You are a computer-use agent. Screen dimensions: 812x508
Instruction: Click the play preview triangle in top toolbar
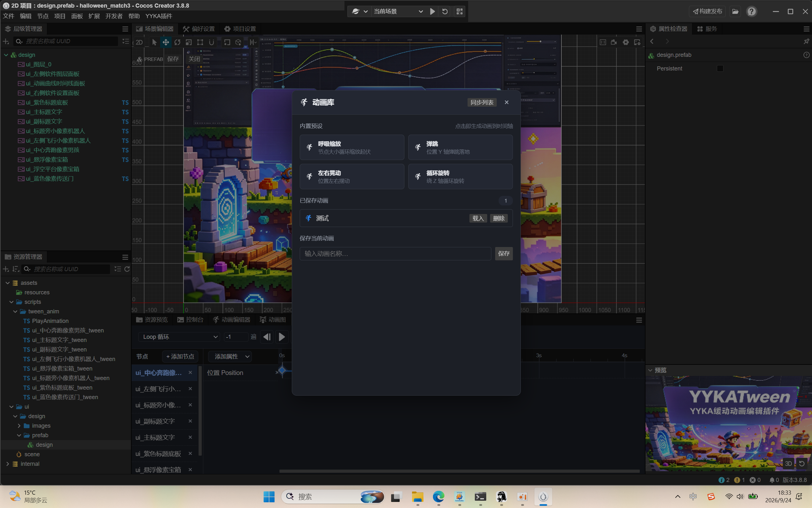[x=433, y=11]
